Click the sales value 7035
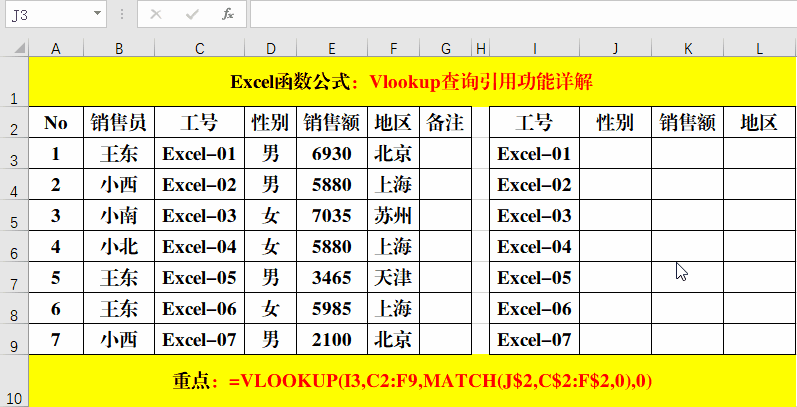Viewport: 797px width, 407px height. tap(332, 215)
